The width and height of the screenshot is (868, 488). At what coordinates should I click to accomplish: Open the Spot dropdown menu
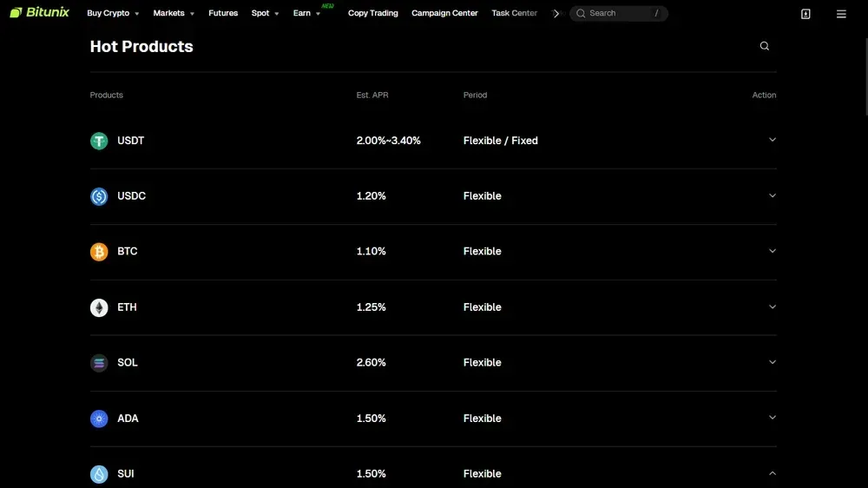pyautogui.click(x=265, y=13)
